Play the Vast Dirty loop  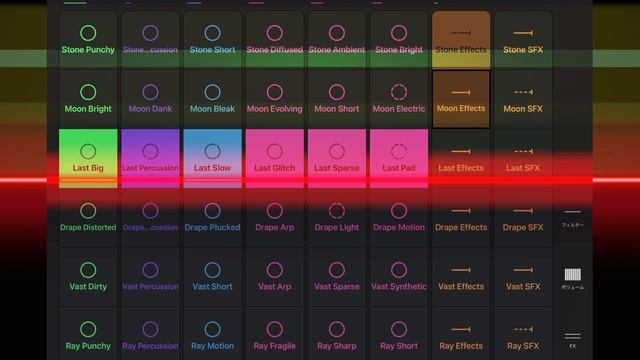(x=88, y=277)
